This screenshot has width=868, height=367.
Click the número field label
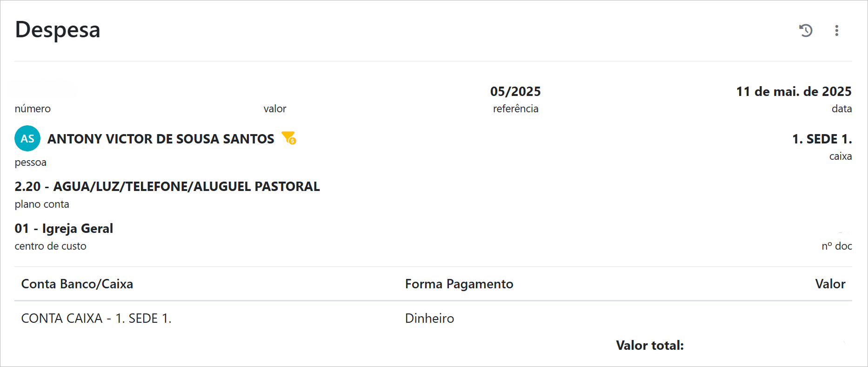[x=33, y=109]
